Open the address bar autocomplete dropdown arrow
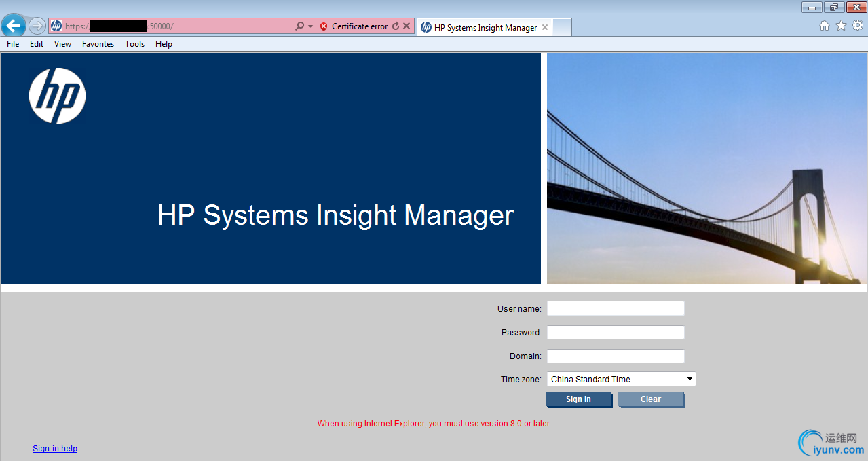868x461 pixels. pyautogui.click(x=311, y=26)
